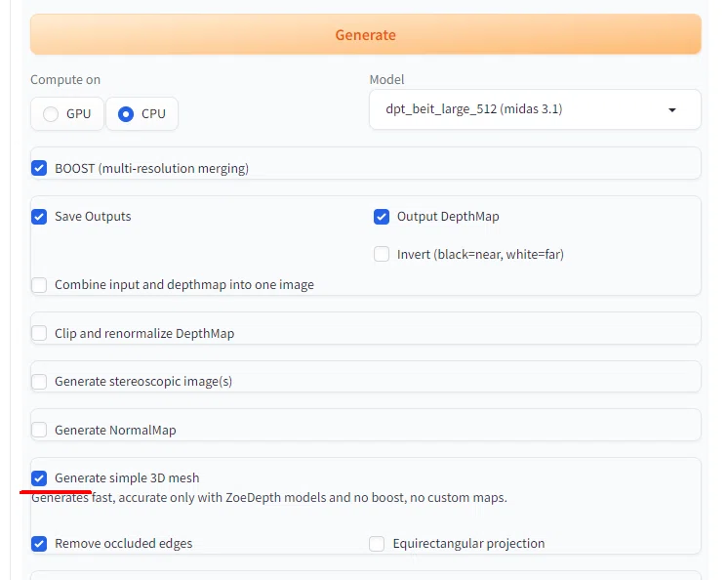Click the orange Generate button
728x580 pixels.
[x=365, y=34]
